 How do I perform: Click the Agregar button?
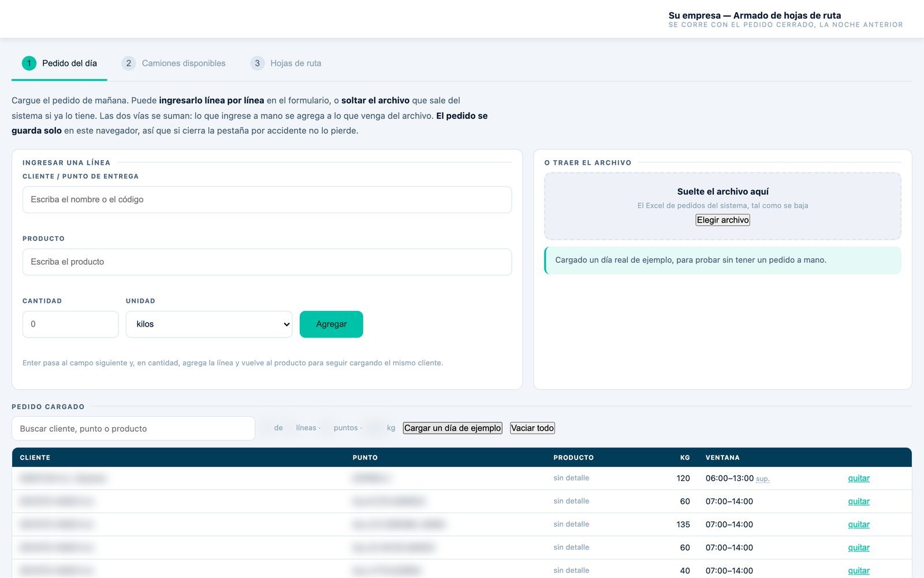pos(331,324)
